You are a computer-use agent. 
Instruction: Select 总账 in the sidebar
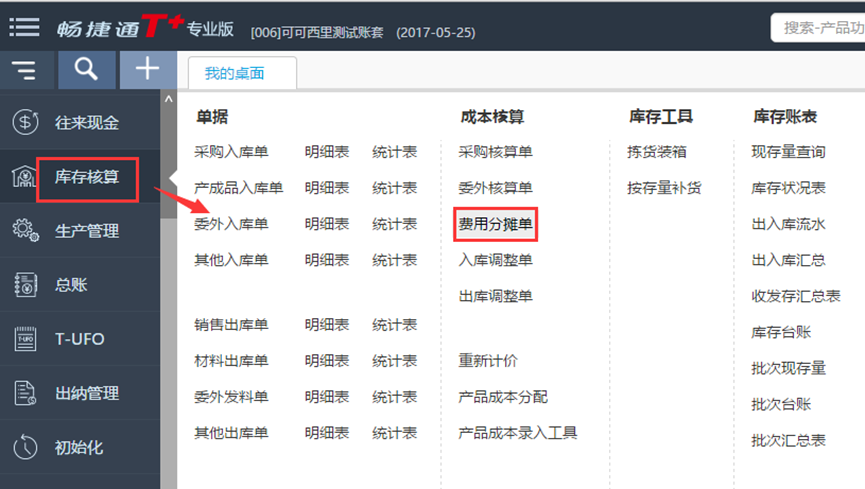tap(71, 285)
